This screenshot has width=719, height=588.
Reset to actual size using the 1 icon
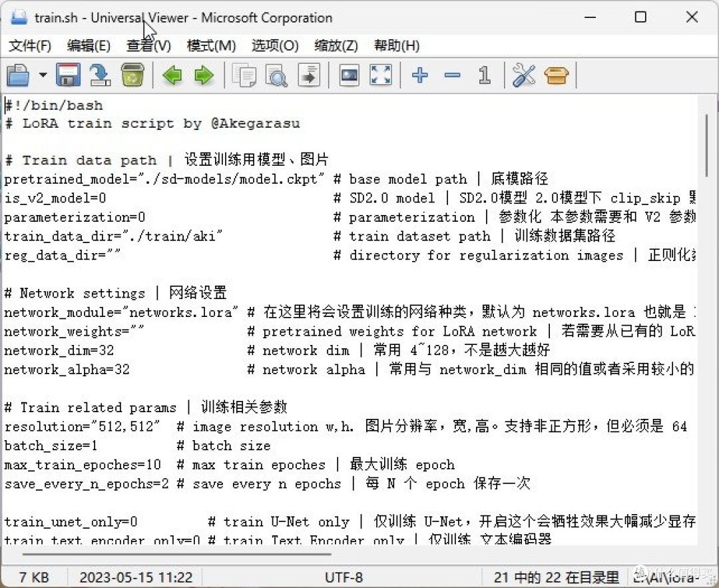tap(484, 75)
